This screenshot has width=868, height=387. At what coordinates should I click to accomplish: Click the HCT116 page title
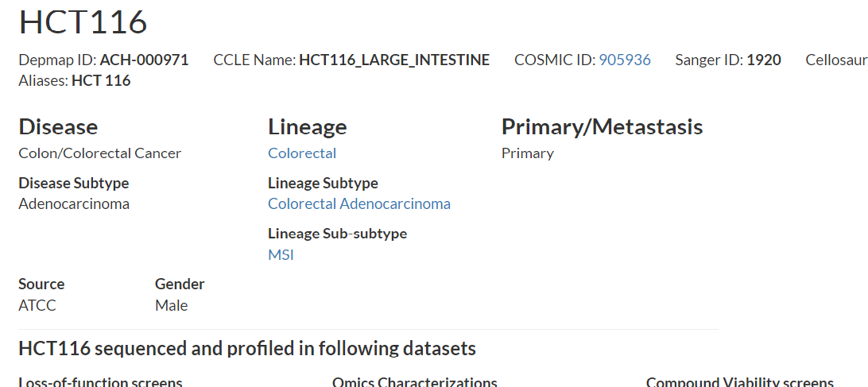[x=83, y=21]
